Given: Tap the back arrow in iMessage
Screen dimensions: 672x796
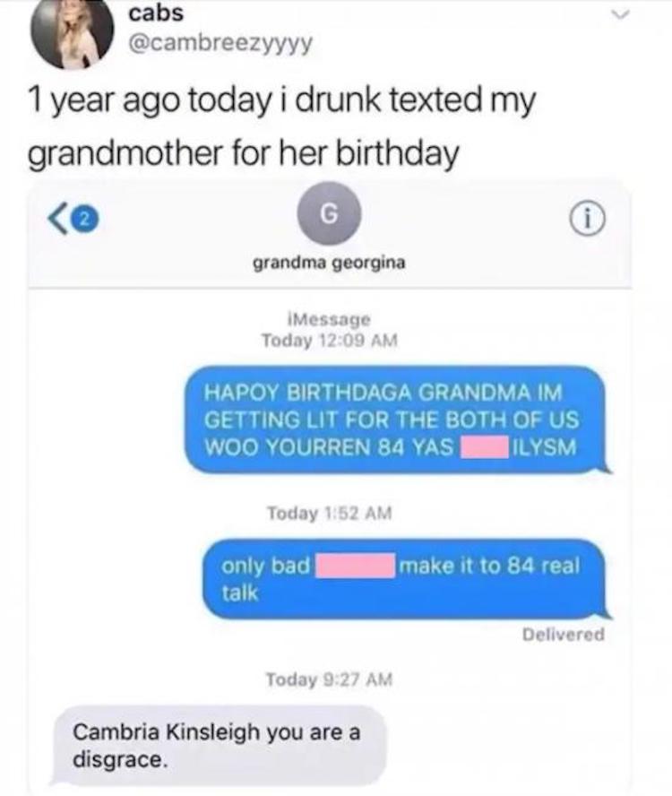Looking at the screenshot, I should (58, 220).
